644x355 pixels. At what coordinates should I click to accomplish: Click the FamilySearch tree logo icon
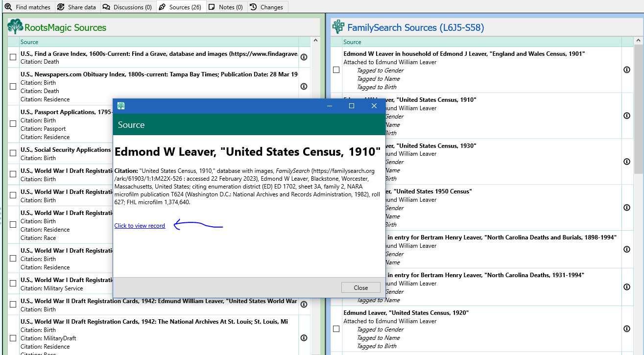tap(338, 26)
